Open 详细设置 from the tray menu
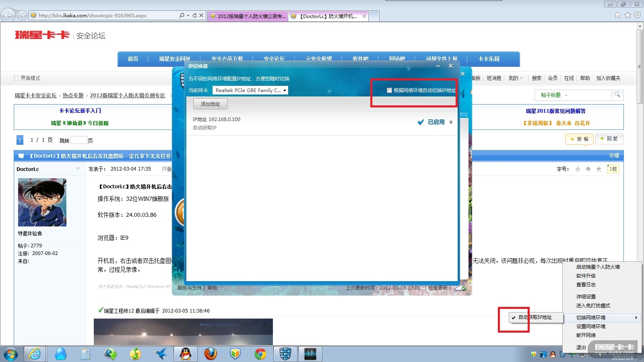The image size is (644, 362). 586,297
